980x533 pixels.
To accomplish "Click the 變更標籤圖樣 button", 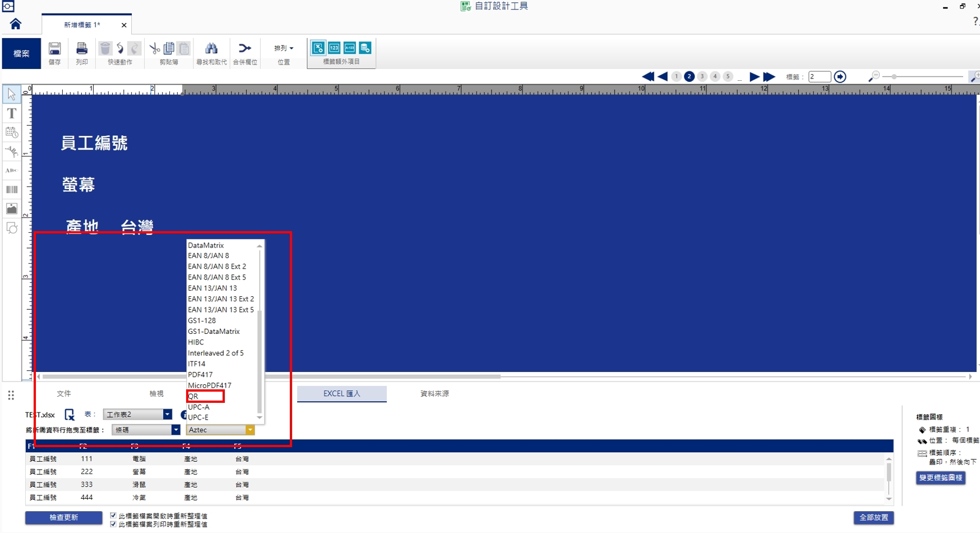I will 941,477.
